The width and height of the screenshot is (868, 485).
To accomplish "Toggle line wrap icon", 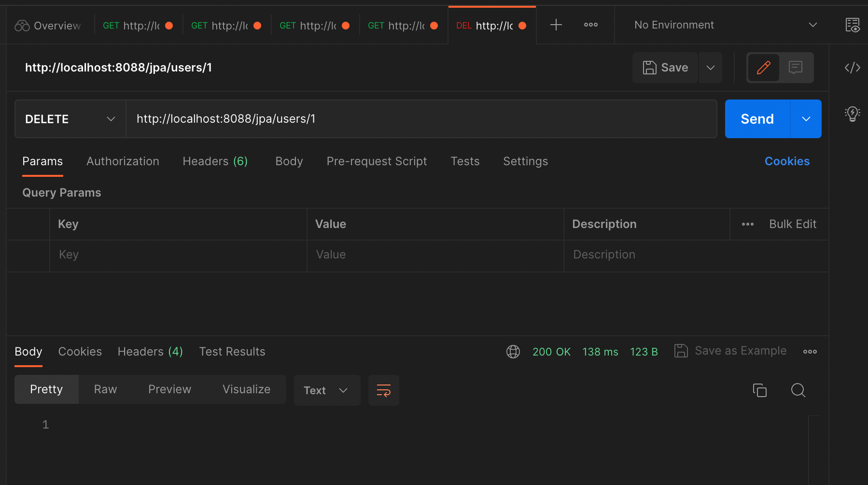I will (384, 390).
